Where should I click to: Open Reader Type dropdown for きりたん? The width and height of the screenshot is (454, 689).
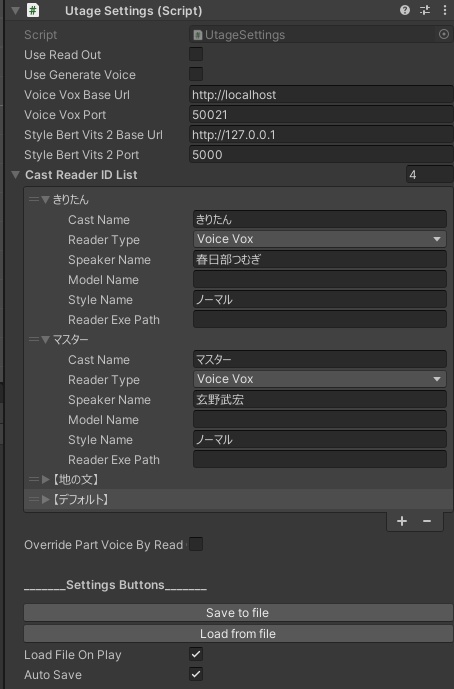coord(320,239)
